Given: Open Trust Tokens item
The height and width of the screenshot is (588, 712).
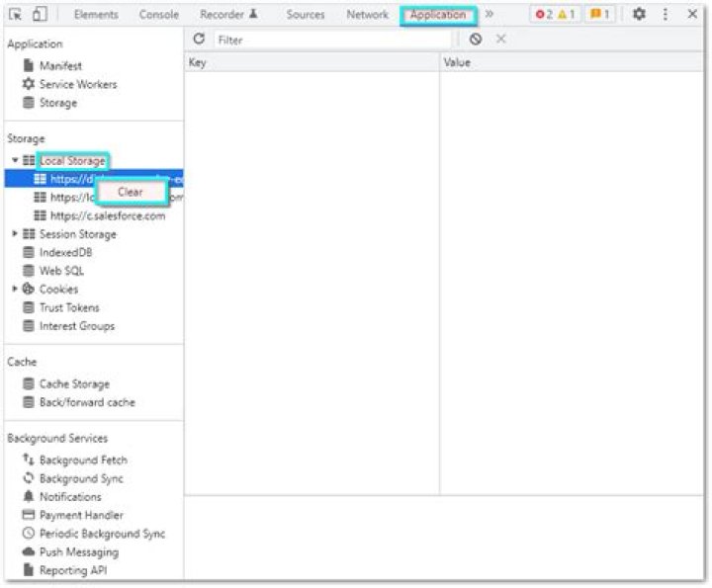Looking at the screenshot, I should (69, 307).
